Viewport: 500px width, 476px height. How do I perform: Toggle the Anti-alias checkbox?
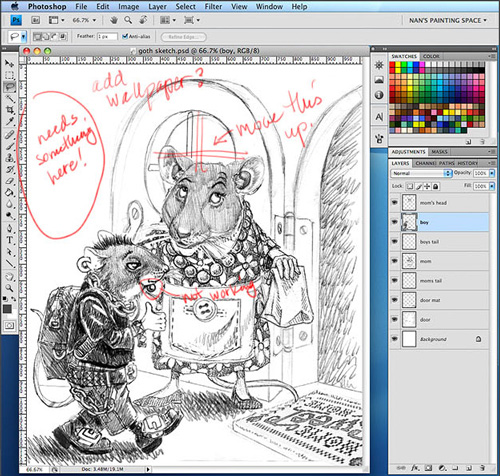(125, 36)
